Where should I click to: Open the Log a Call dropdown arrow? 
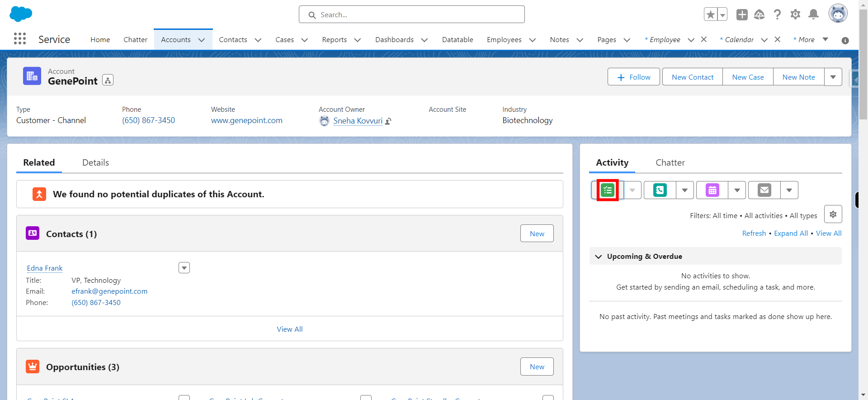(685, 190)
